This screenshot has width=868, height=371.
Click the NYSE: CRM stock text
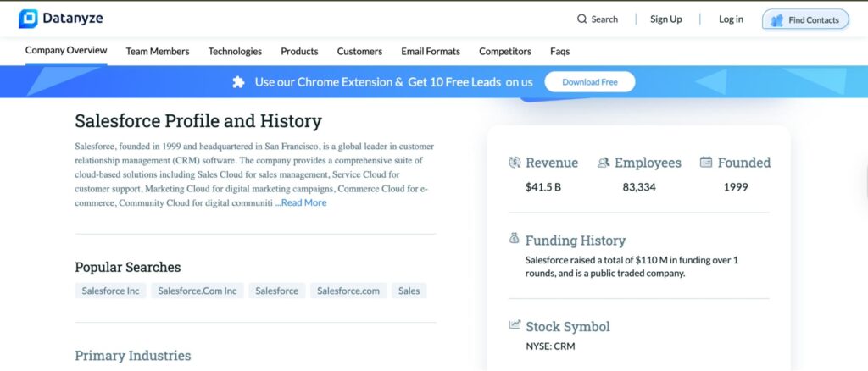(550, 346)
